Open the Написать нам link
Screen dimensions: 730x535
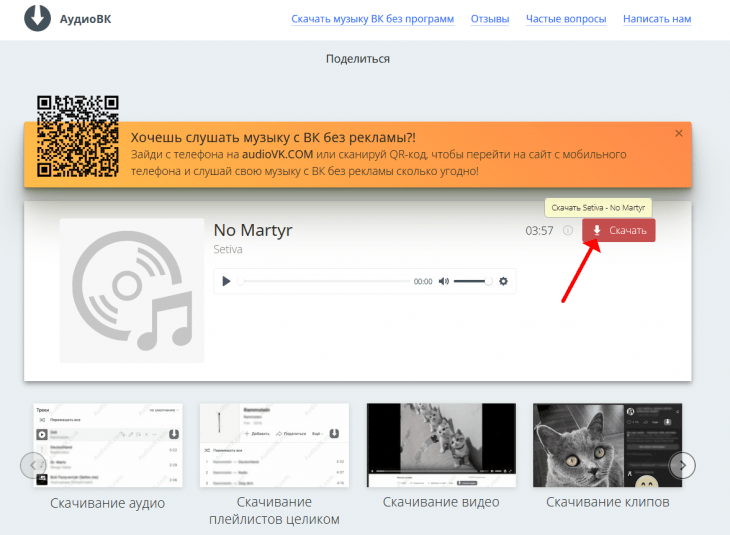pos(657,19)
